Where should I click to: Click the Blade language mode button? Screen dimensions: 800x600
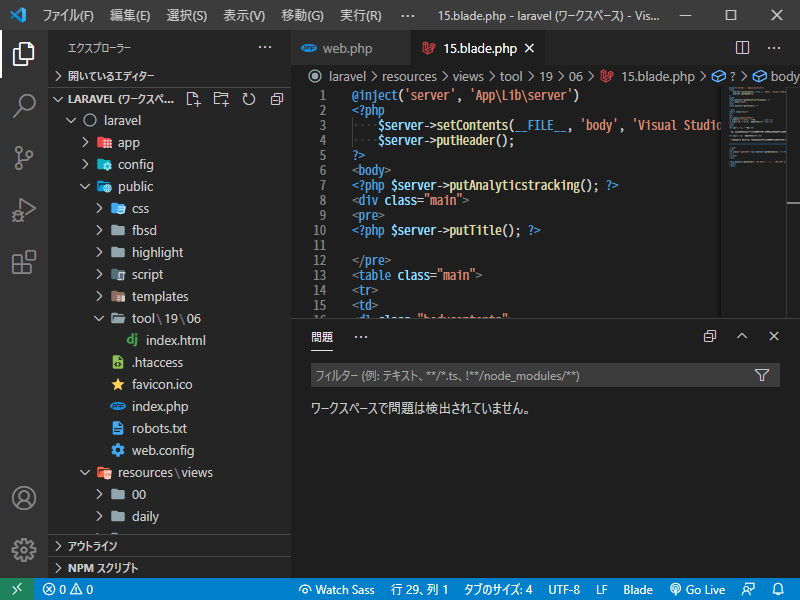point(638,590)
